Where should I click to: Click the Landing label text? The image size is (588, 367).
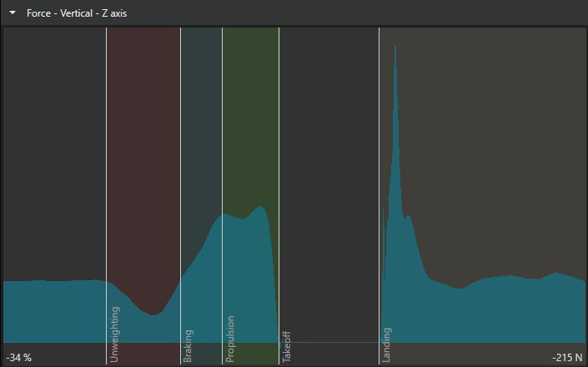(387, 344)
